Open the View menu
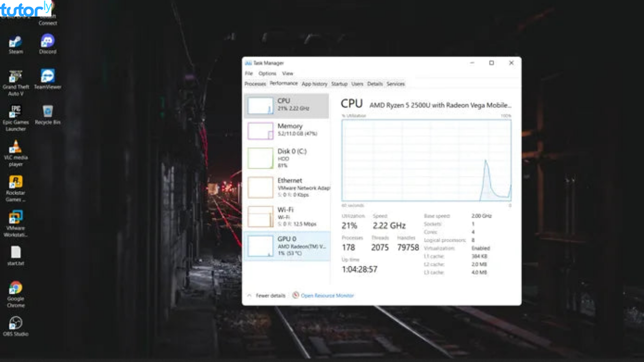This screenshot has height=362, width=644. point(287,74)
